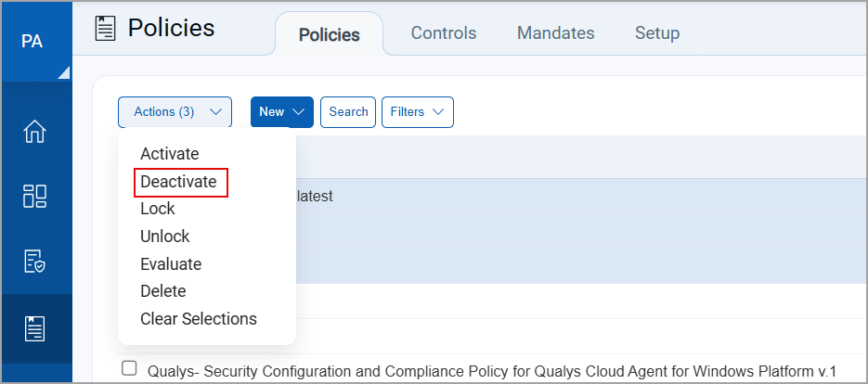This screenshot has height=384, width=868.
Task: Open the Qualys Security Configuration policy row
Action: (x=491, y=371)
